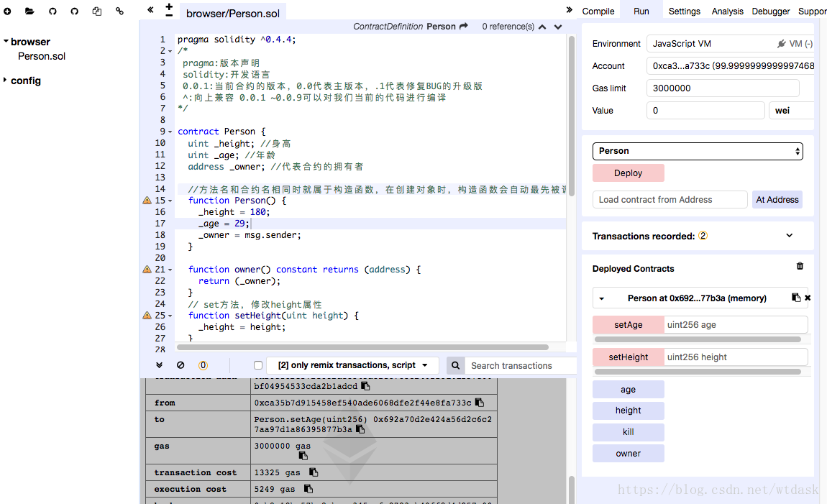Select the browser/Person.sol editor tab

click(x=232, y=13)
